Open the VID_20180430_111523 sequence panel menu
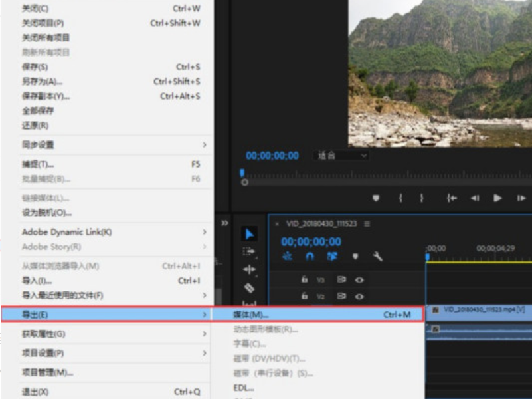 click(x=367, y=224)
